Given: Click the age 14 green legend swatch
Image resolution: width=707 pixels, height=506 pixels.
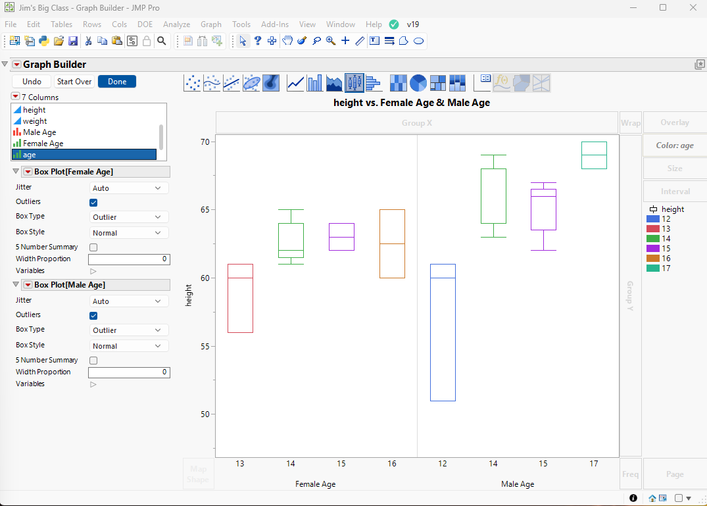Looking at the screenshot, I should pyautogui.click(x=653, y=239).
